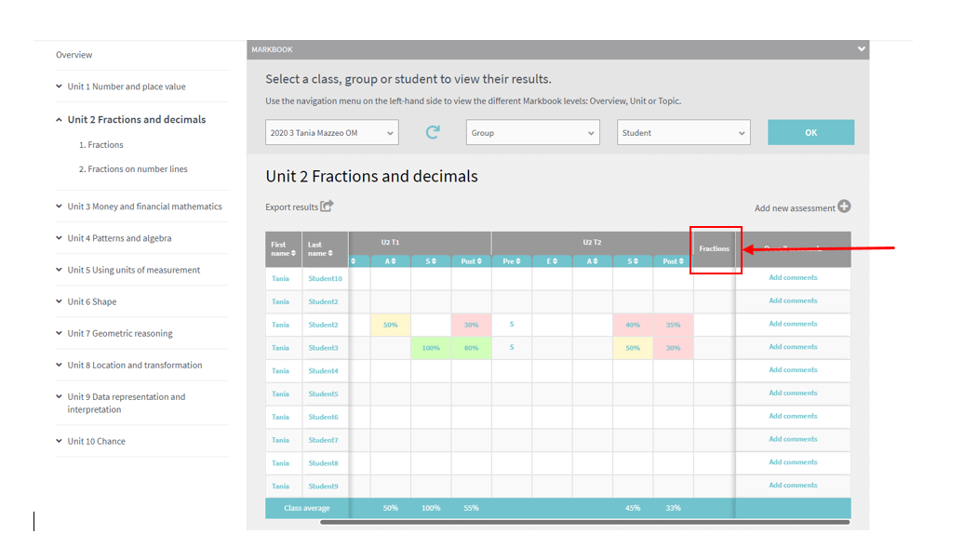This screenshot has width=964, height=560.
Task: Sort the Post column under U2 T1
Action: coord(471,261)
